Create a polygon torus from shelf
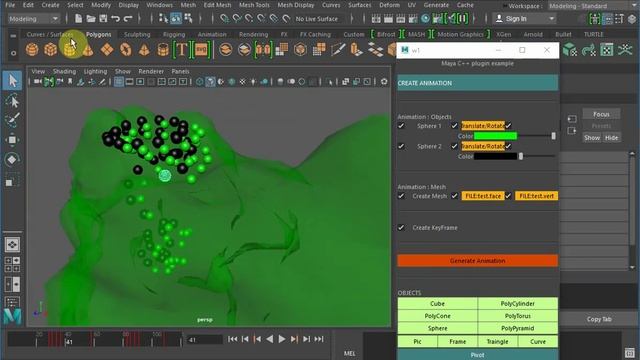Image resolution: width=640 pixels, height=360 pixels. (x=126, y=50)
